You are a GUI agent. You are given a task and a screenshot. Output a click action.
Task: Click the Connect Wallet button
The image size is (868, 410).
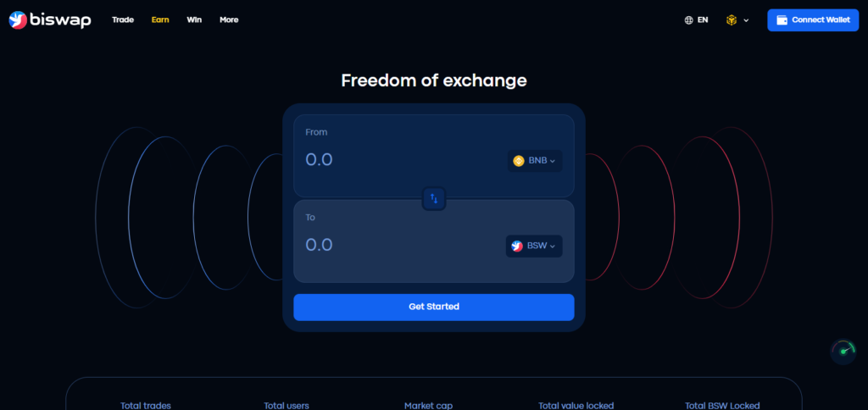pyautogui.click(x=813, y=20)
